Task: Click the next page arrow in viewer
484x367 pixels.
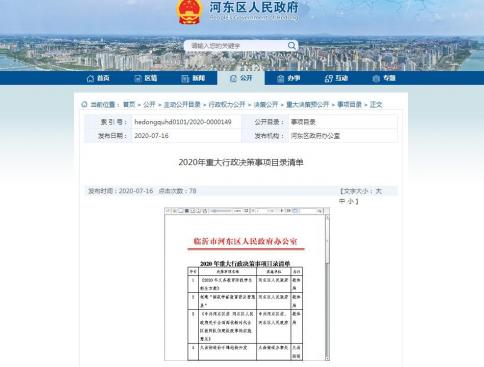Action: point(282,211)
